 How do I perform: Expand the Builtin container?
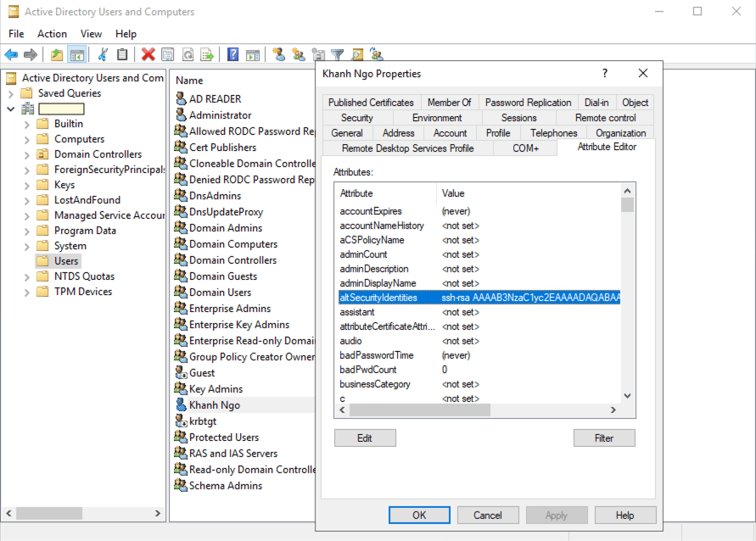pyautogui.click(x=27, y=125)
